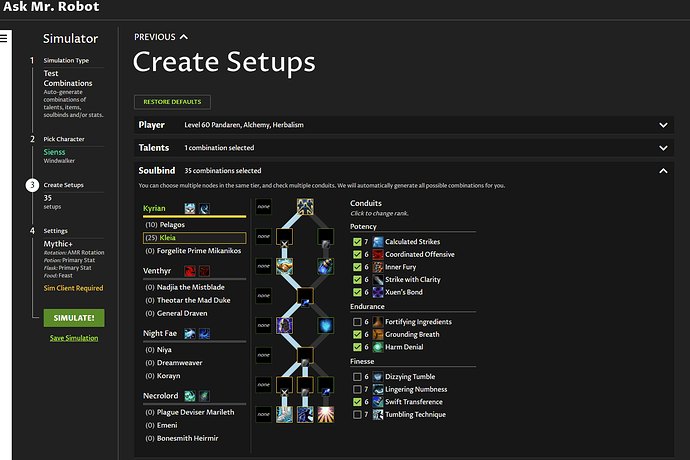Viewport: 690px width, 460px height.
Task: Click the Fortifying Ingredients conduit icon
Action: tap(378, 322)
